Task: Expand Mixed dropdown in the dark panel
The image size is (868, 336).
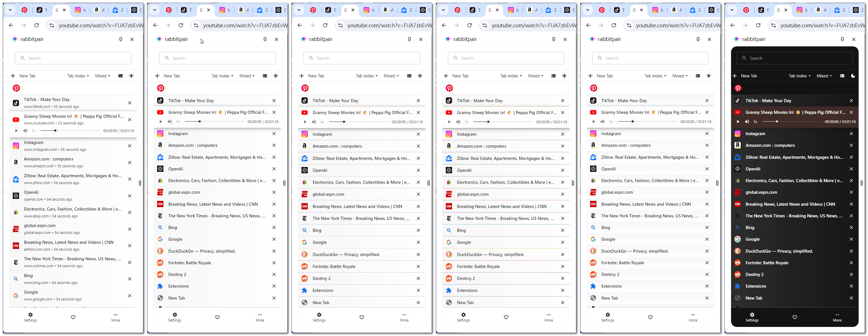Action: [824, 76]
